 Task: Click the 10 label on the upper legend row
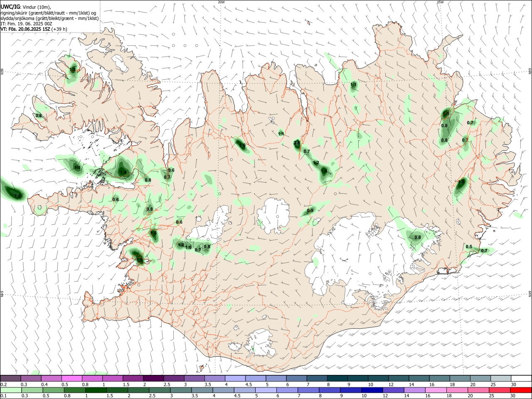pyautogui.click(x=370, y=384)
